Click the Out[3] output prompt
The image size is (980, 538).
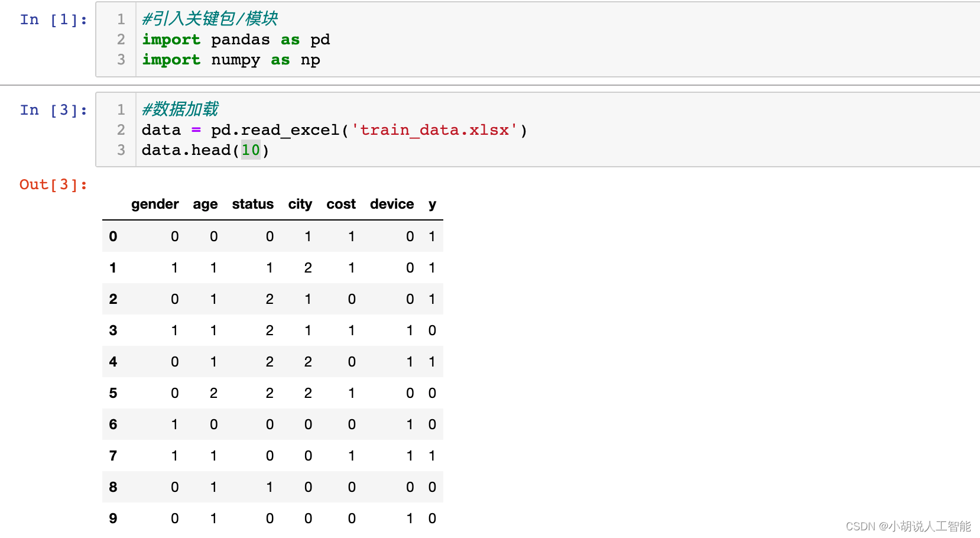(54, 184)
